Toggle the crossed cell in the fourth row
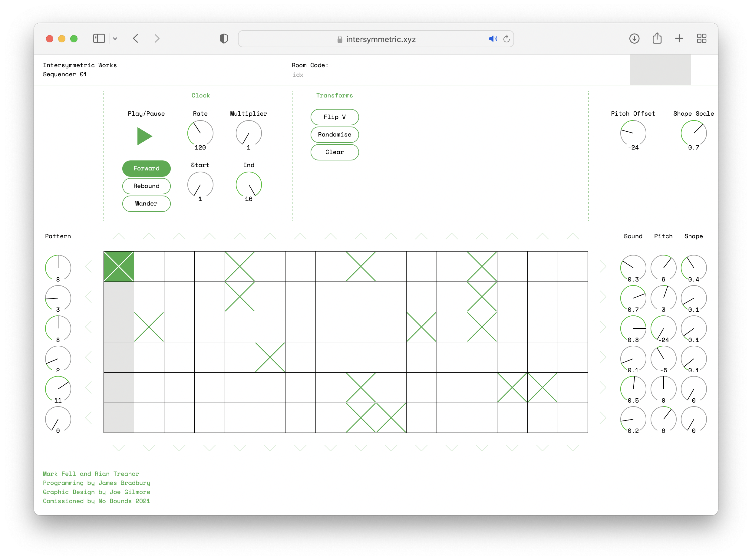Viewport: 752px width, 560px height. (x=270, y=357)
